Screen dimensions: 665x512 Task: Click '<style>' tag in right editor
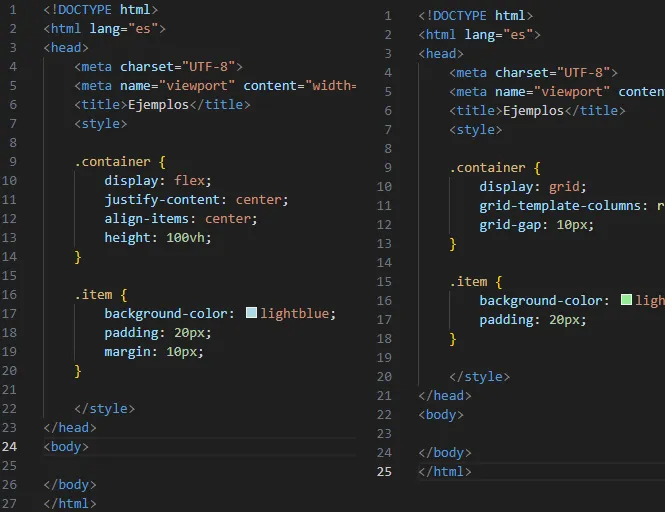coord(475,130)
